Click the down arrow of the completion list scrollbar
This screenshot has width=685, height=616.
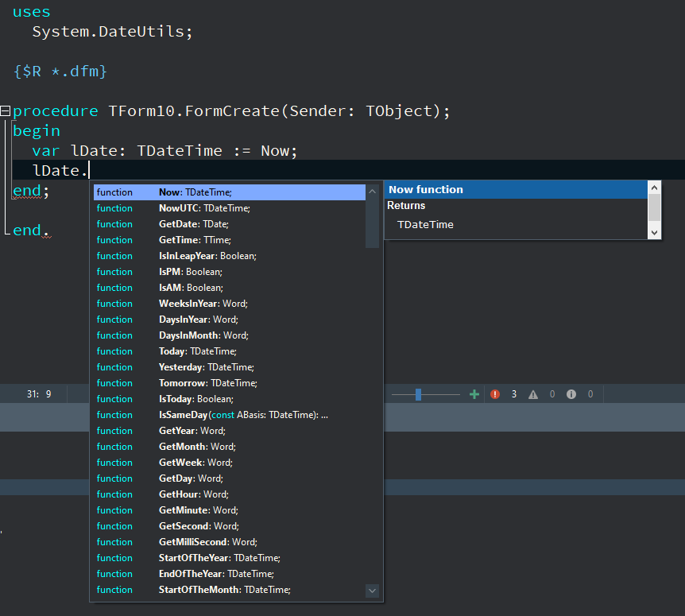pyautogui.click(x=372, y=591)
